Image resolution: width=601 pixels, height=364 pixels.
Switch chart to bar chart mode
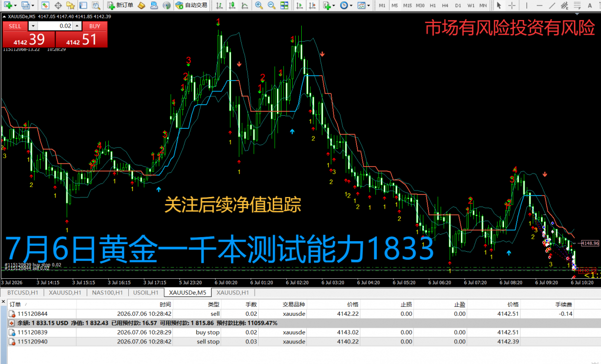point(219,6)
